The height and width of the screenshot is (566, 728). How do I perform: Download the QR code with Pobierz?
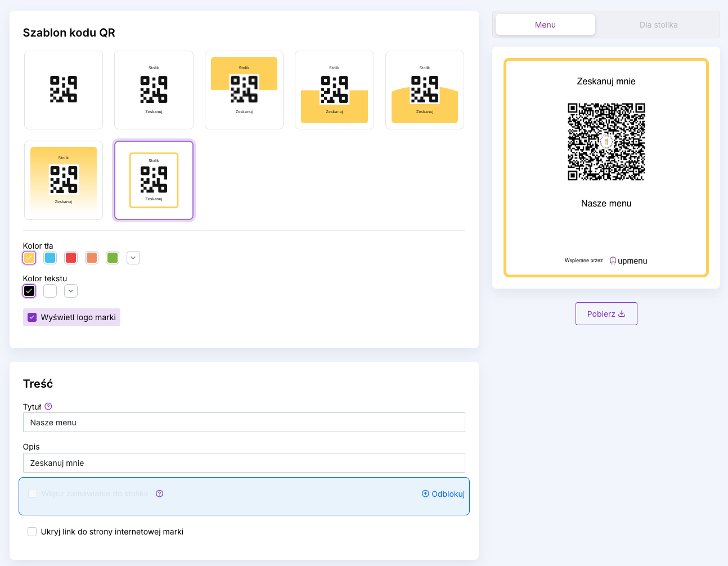606,314
